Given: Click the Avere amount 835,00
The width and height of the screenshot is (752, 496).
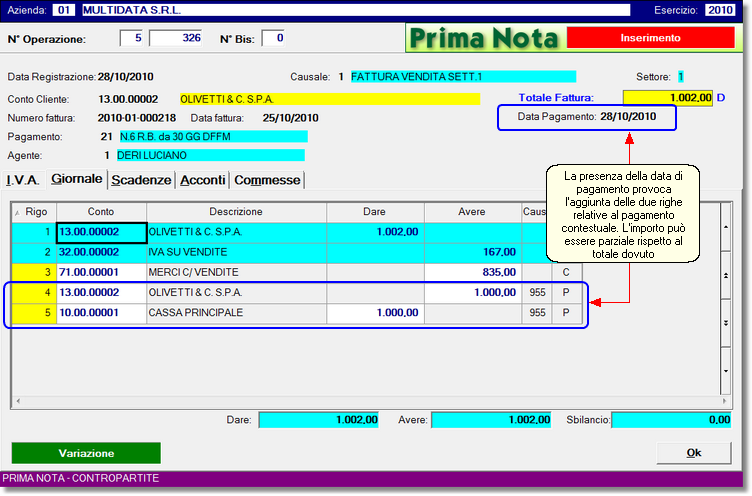Looking at the screenshot, I should tap(473, 272).
